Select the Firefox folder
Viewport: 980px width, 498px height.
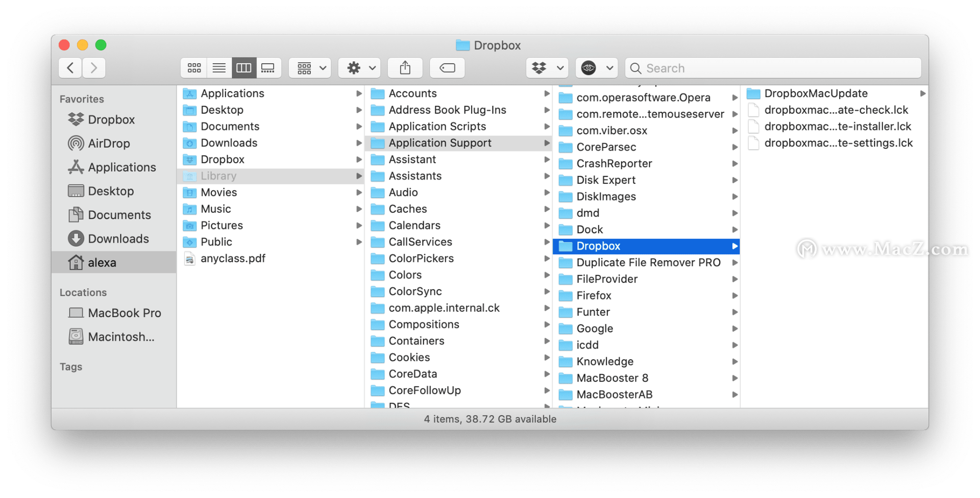coord(647,295)
